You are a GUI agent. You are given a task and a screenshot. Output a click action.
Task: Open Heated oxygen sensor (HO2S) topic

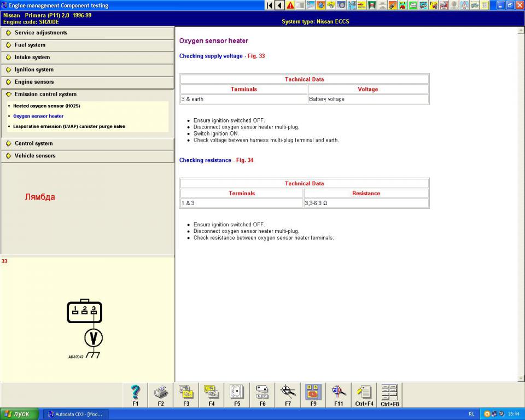tap(46, 106)
